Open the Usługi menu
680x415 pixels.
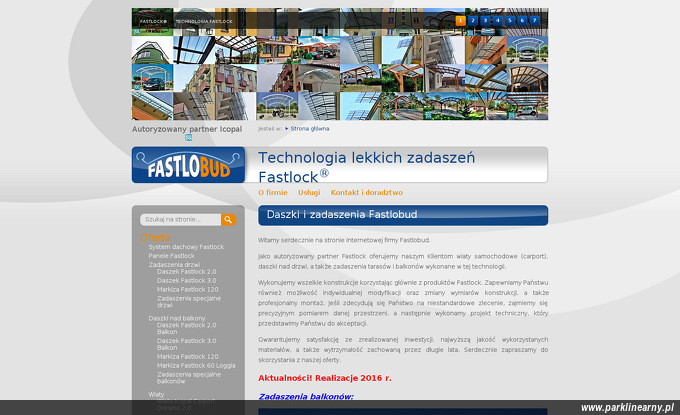309,193
